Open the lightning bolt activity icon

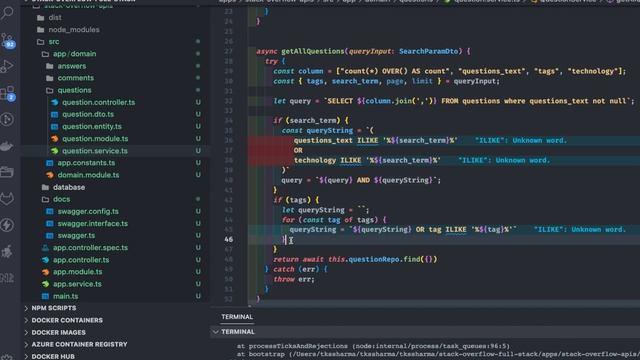pyautogui.click(x=7, y=225)
